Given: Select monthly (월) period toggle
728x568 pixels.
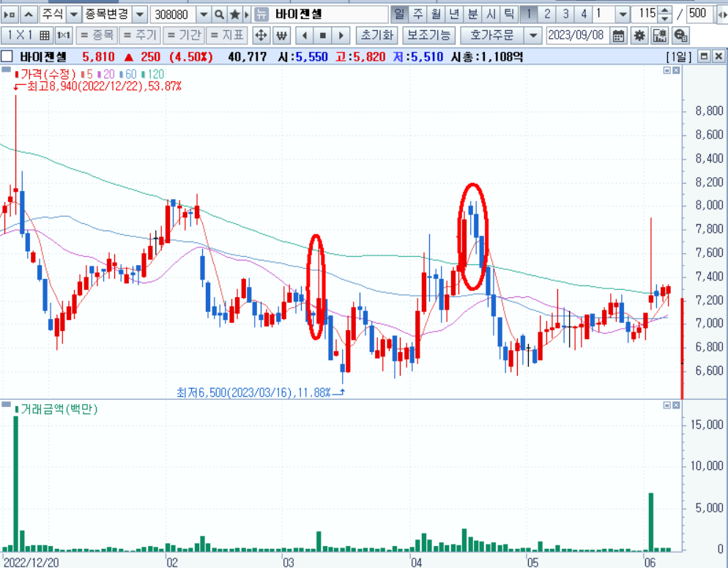Looking at the screenshot, I should point(436,15).
